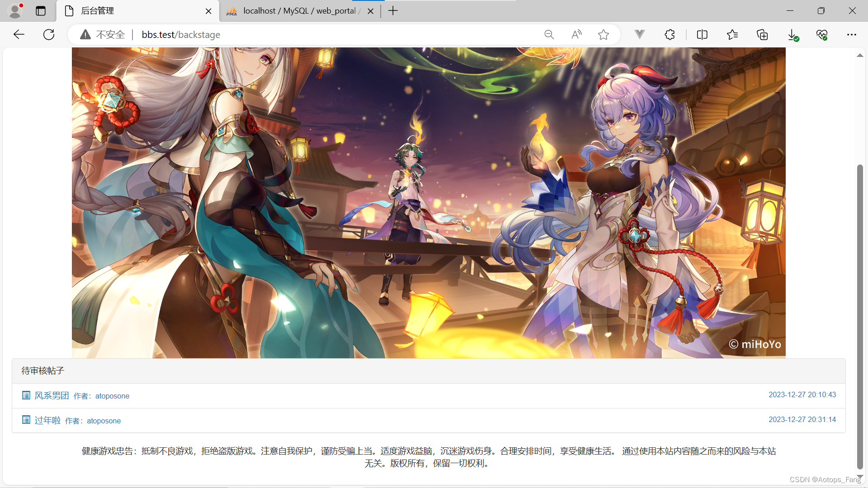Open the 过年啦 post link
This screenshot has height=488, width=868.
pos(47,421)
